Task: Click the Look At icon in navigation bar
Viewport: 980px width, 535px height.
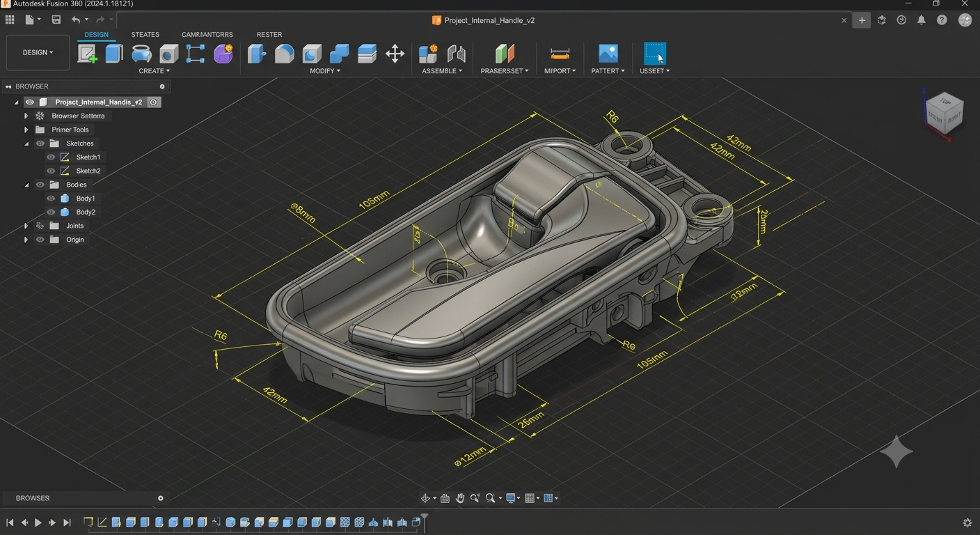Action: click(445, 498)
